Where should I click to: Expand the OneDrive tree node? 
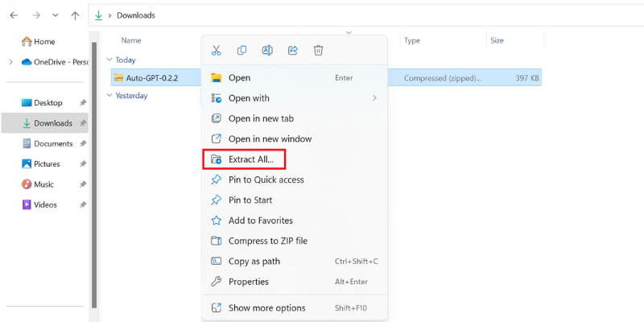(x=10, y=62)
